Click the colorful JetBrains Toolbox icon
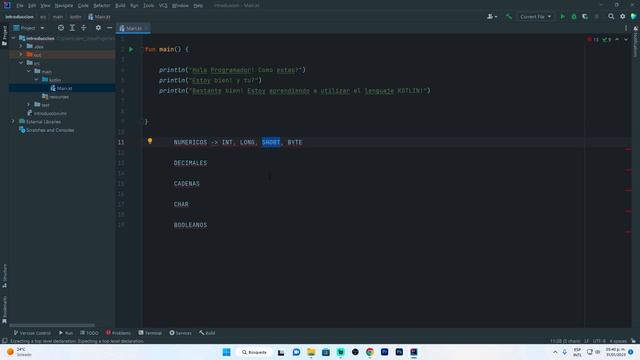640x360 pixels. click(633, 17)
